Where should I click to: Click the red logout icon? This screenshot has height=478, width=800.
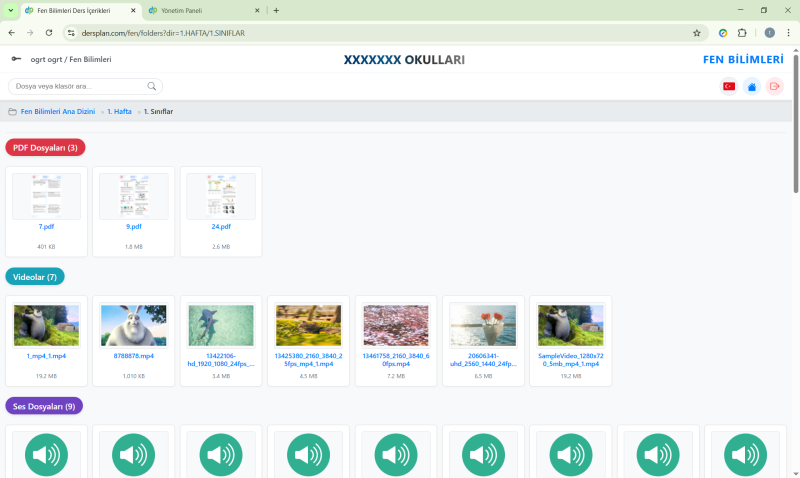774,86
